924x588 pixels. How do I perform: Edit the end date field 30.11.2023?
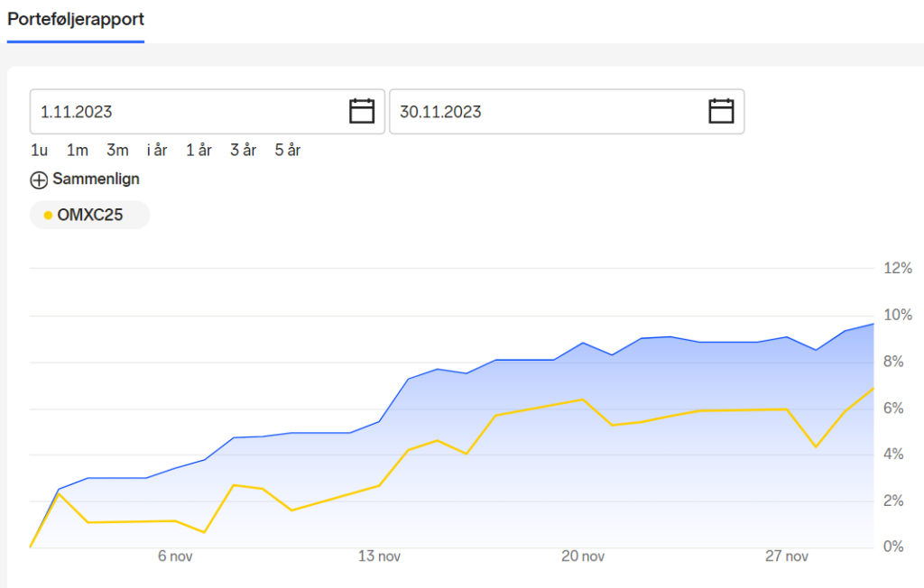[567, 111]
